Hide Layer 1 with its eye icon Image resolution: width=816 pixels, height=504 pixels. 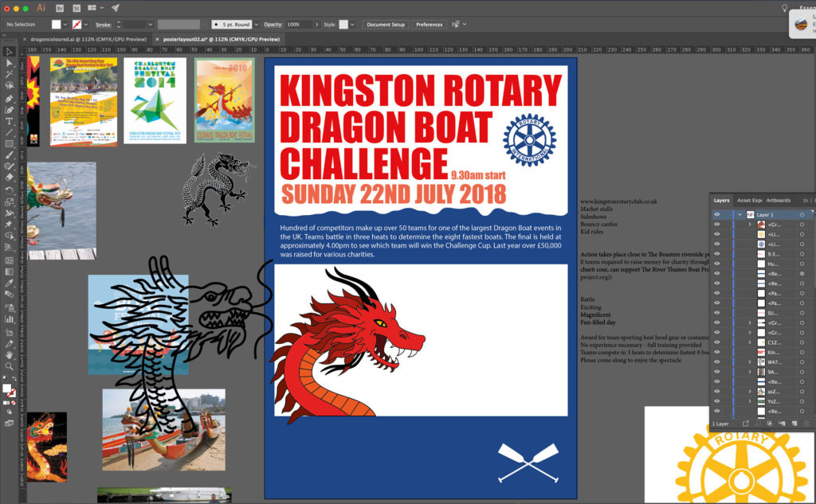pos(716,214)
